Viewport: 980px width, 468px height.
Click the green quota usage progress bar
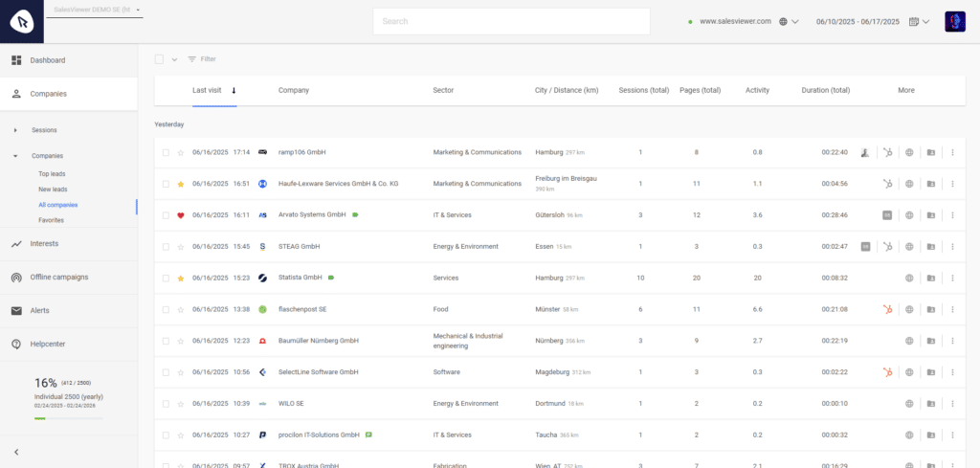[69, 418]
